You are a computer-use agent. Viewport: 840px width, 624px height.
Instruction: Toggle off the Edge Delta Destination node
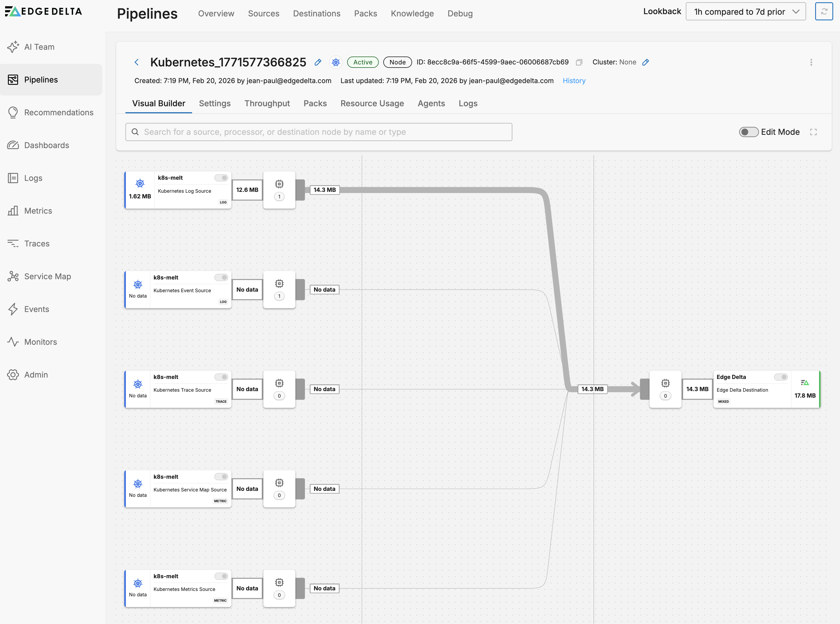pos(781,377)
